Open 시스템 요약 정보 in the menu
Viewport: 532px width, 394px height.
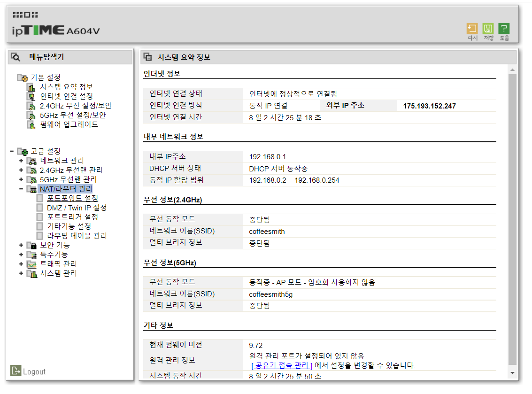(x=66, y=87)
